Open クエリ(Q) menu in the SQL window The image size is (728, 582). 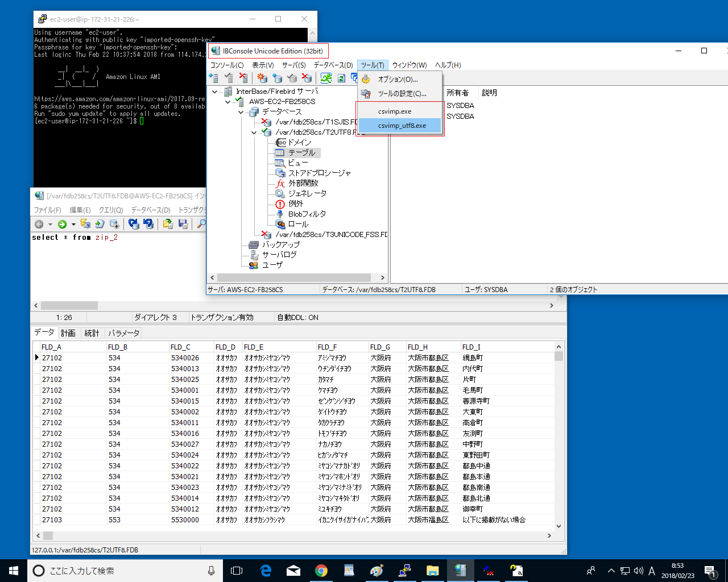click(111, 210)
